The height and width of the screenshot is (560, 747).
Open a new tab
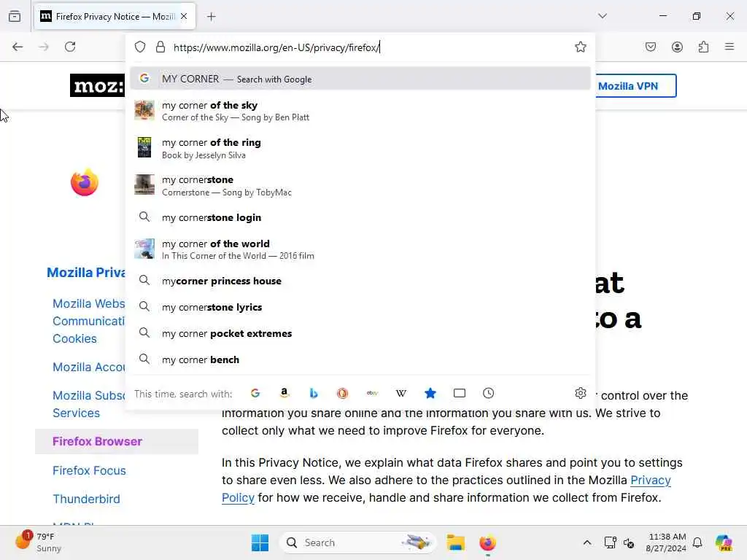(x=211, y=17)
